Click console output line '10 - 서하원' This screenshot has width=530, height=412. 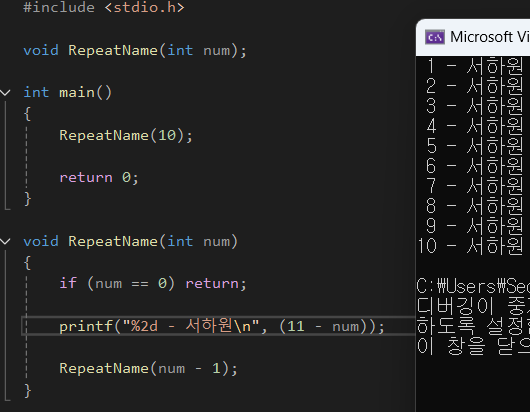(470, 246)
